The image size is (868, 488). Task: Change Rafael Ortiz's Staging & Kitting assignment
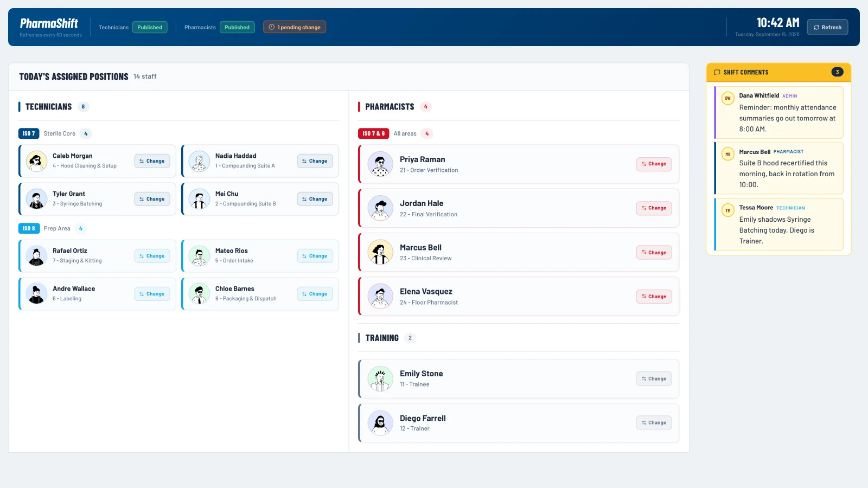152,256
